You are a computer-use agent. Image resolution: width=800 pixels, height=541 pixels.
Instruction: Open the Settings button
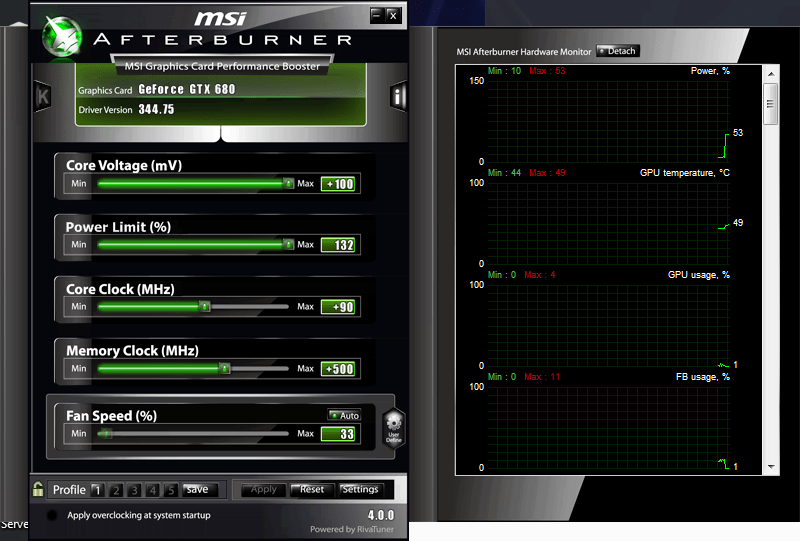(360, 489)
